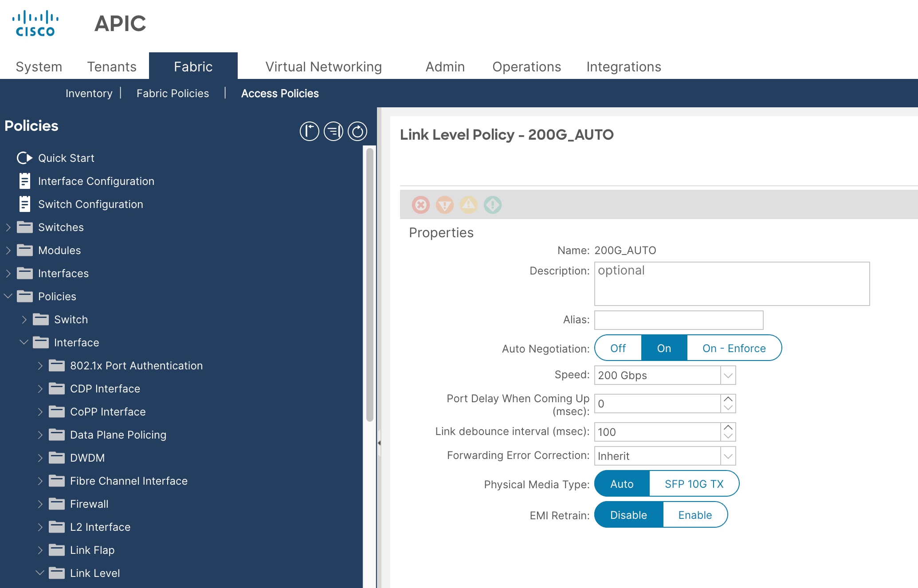Viewport: 918px width, 588px height.
Task: Switch to the Tenants tab
Action: pyautogui.click(x=111, y=67)
